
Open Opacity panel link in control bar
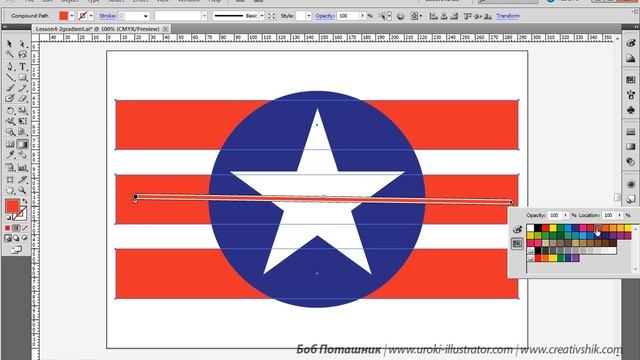325,16
